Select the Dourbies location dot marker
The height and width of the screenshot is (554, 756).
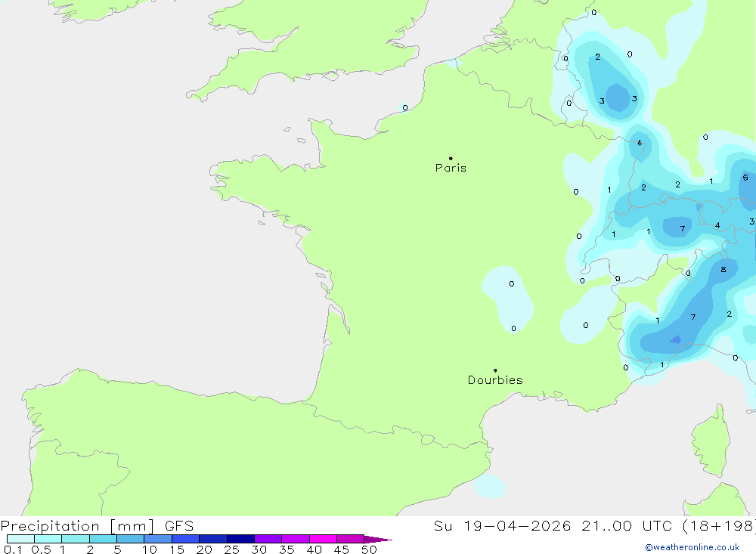(x=495, y=370)
